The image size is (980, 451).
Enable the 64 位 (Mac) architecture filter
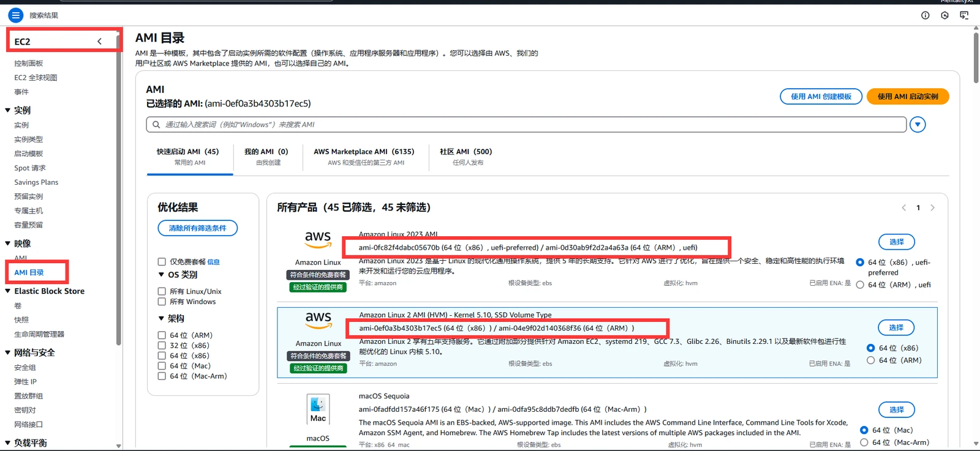point(162,366)
